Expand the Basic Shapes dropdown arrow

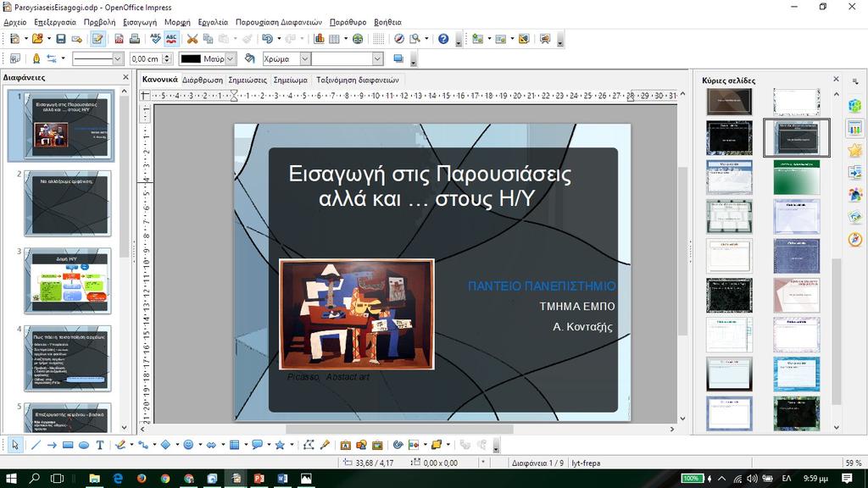click(176, 445)
